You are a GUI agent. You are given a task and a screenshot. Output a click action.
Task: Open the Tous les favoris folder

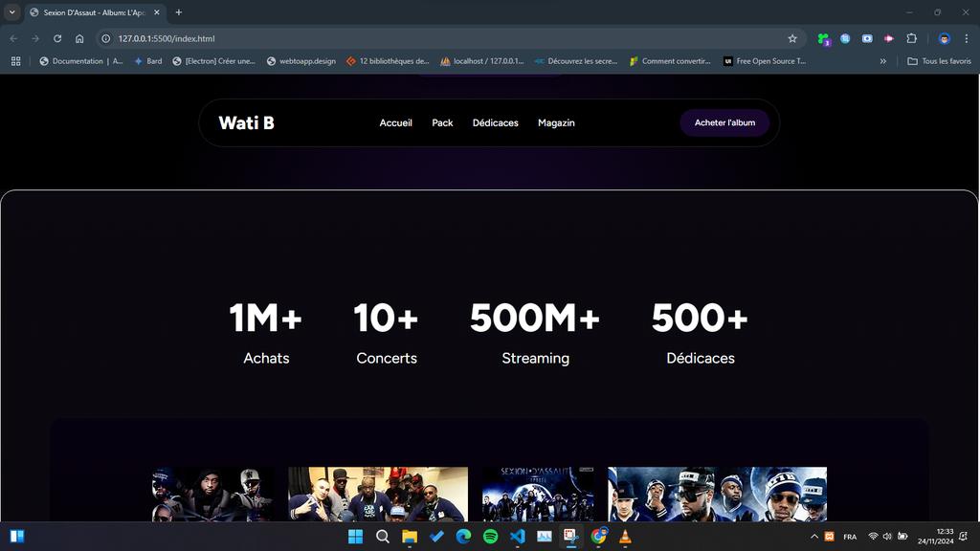click(x=939, y=61)
